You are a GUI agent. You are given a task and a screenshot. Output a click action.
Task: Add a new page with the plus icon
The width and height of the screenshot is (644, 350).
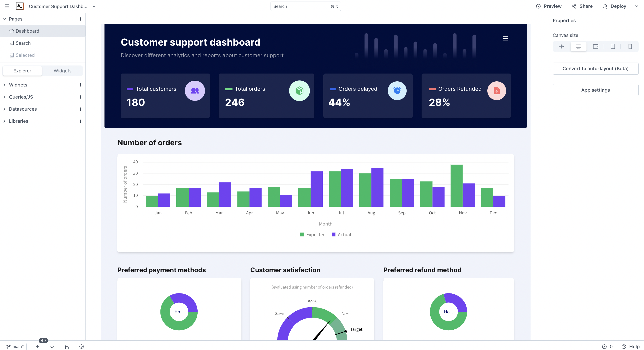(x=81, y=19)
